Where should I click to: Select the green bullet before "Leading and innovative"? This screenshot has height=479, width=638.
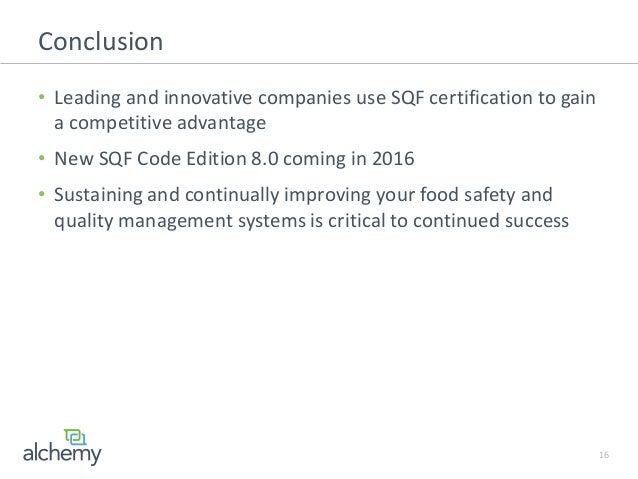(x=41, y=97)
